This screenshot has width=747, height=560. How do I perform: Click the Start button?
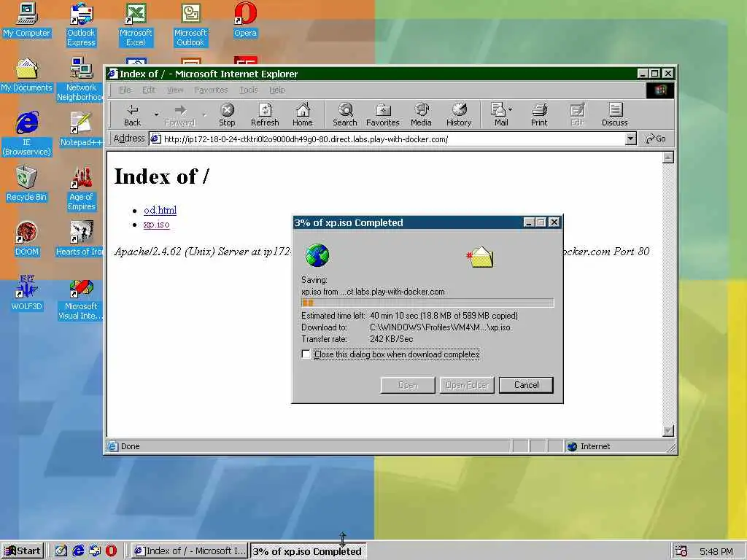(23, 551)
